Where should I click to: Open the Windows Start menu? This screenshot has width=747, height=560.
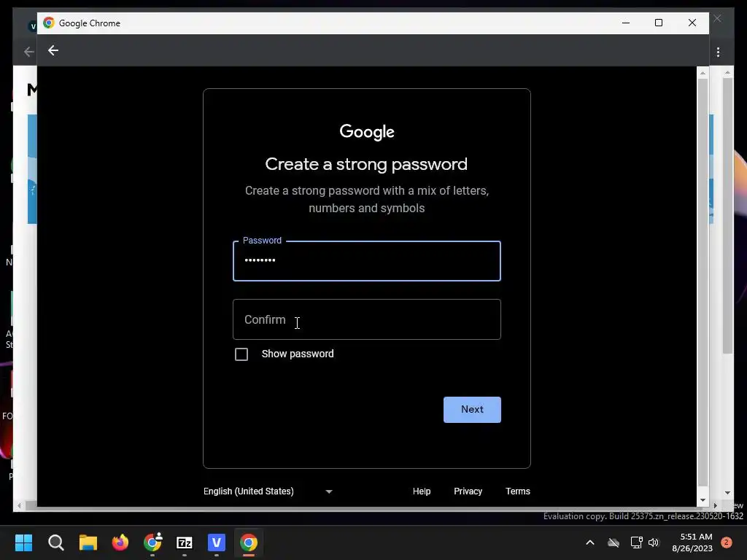tap(23, 542)
